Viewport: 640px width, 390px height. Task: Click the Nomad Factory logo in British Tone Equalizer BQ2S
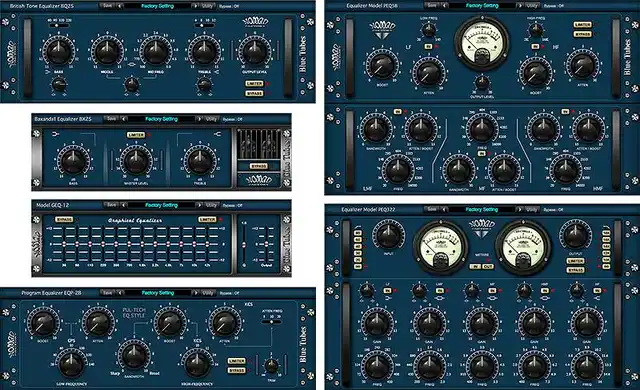point(256,22)
